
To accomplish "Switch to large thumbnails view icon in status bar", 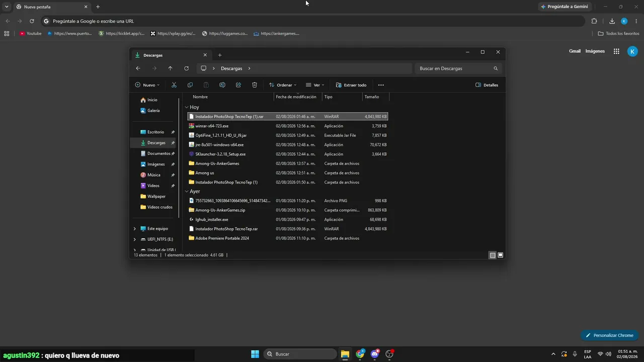I will tap(500, 255).
